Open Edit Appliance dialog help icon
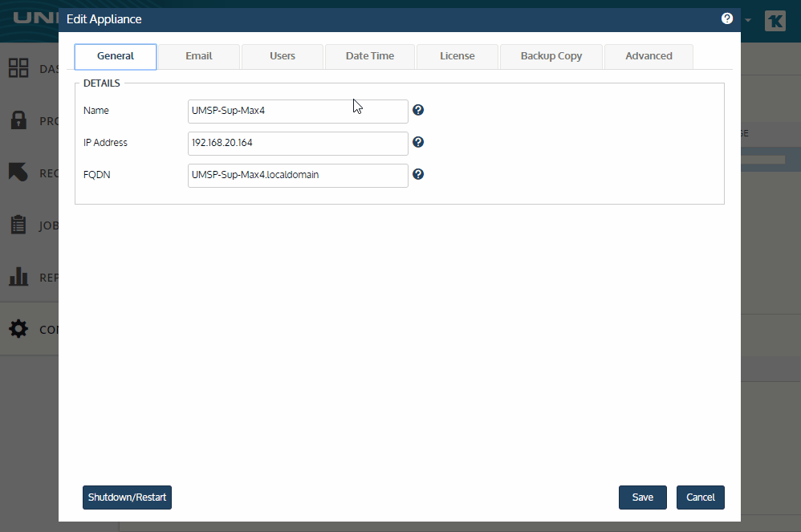The image size is (801, 532). [727, 18]
